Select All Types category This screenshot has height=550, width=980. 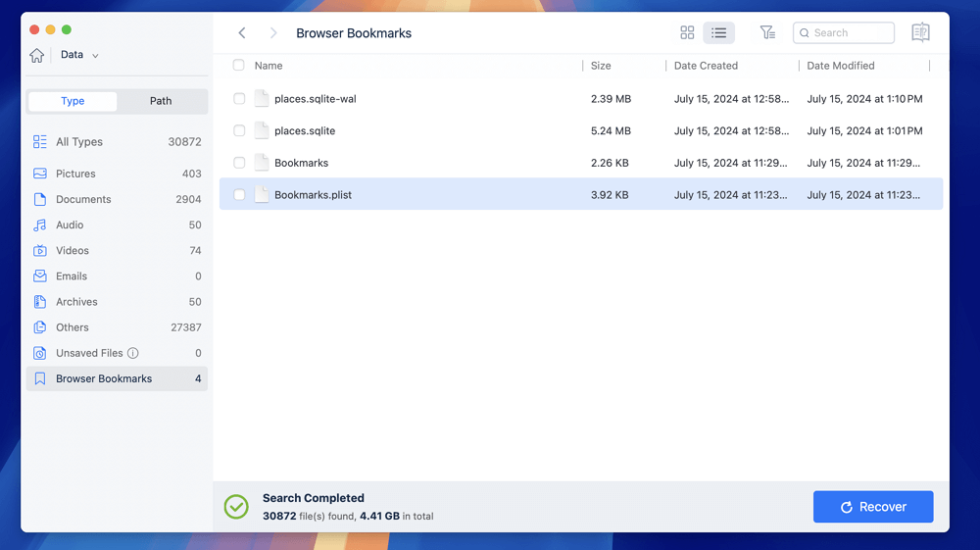tap(117, 142)
